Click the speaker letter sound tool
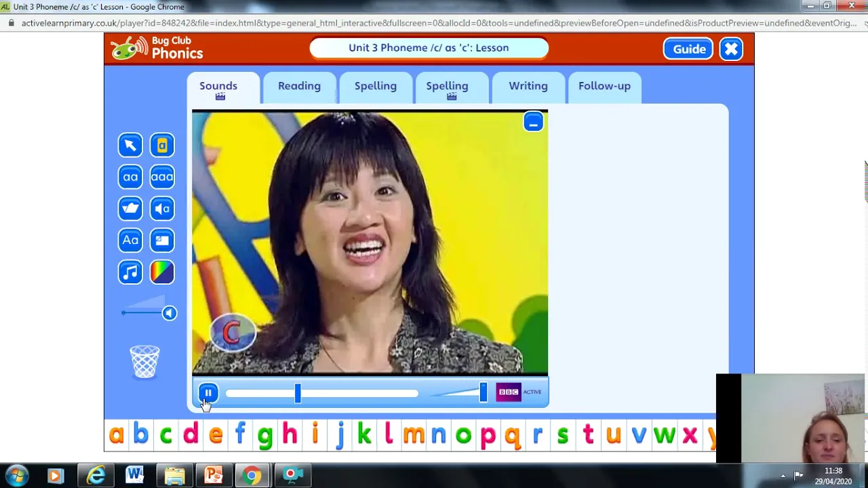The height and width of the screenshot is (488, 868). point(162,209)
